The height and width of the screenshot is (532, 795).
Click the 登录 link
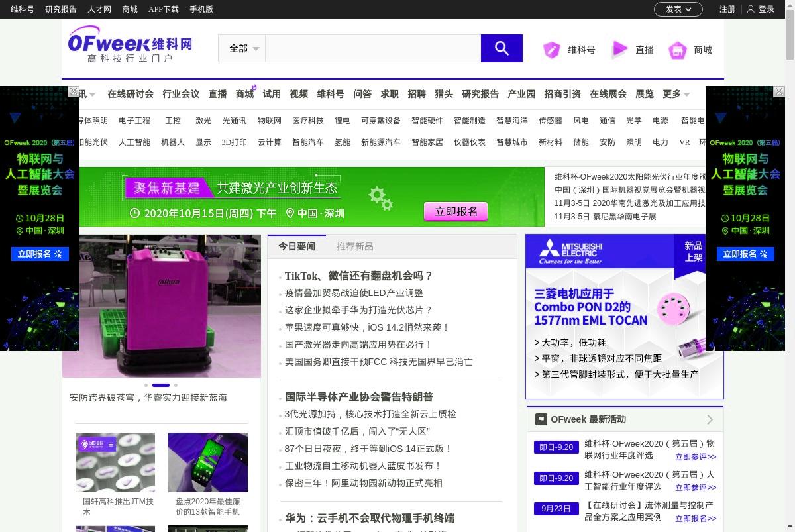click(x=767, y=9)
